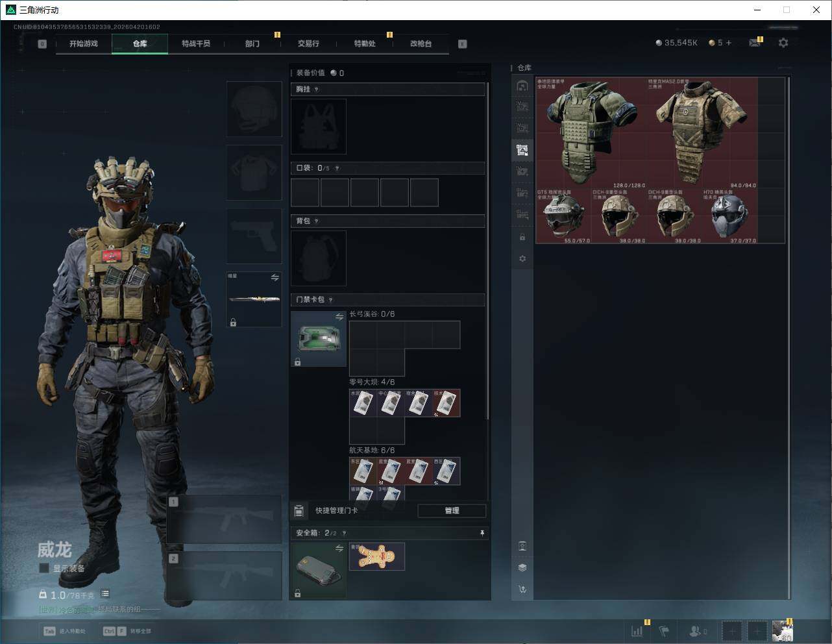The width and height of the screenshot is (832, 644).
Task: Switch to the 改枪台 tab
Action: pyautogui.click(x=421, y=43)
